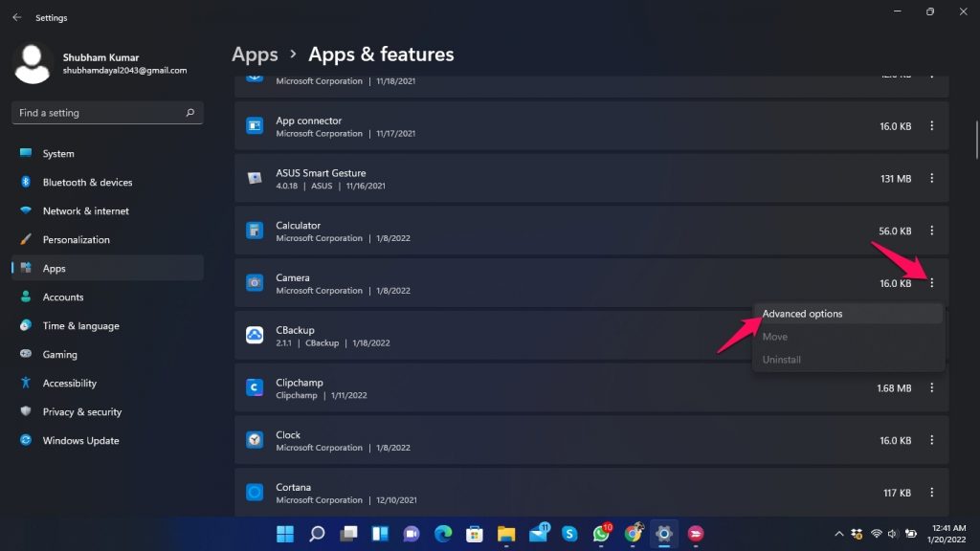Open the Personalization settings page
Image resolution: width=980 pixels, height=551 pixels.
[76, 240]
